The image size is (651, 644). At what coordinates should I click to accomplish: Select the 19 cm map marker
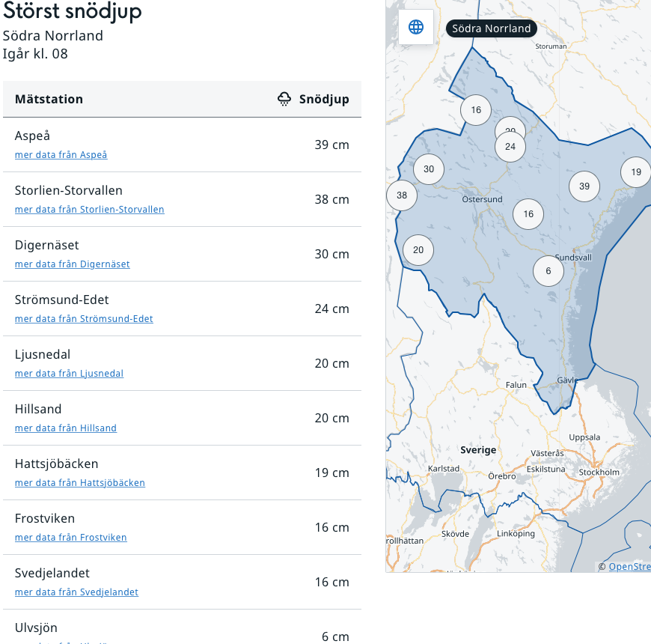[x=636, y=172]
